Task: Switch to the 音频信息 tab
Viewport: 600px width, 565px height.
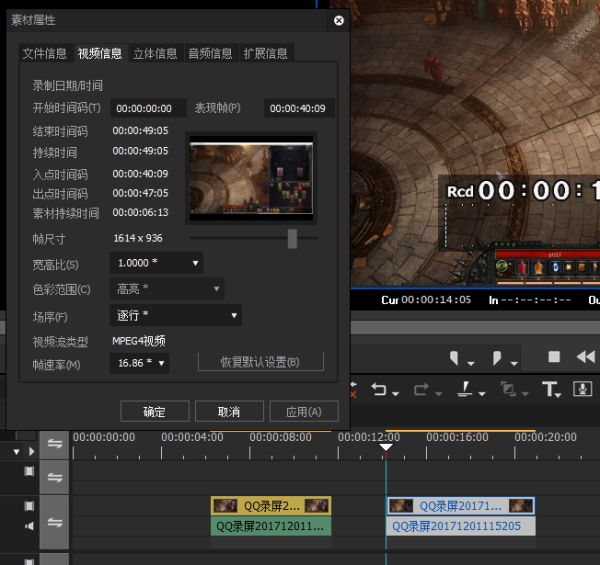Action: click(x=210, y=53)
